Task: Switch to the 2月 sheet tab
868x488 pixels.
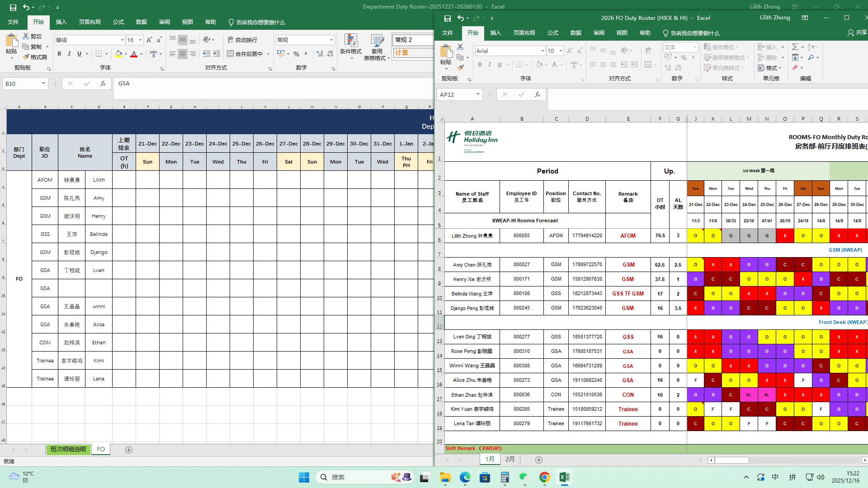Action: pos(510,459)
